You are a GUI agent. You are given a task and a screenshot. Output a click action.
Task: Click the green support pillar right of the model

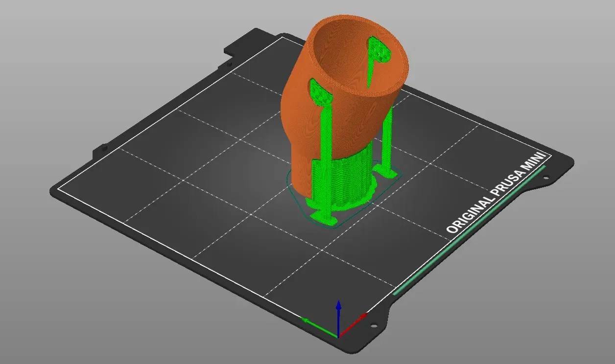pyautogui.click(x=387, y=142)
